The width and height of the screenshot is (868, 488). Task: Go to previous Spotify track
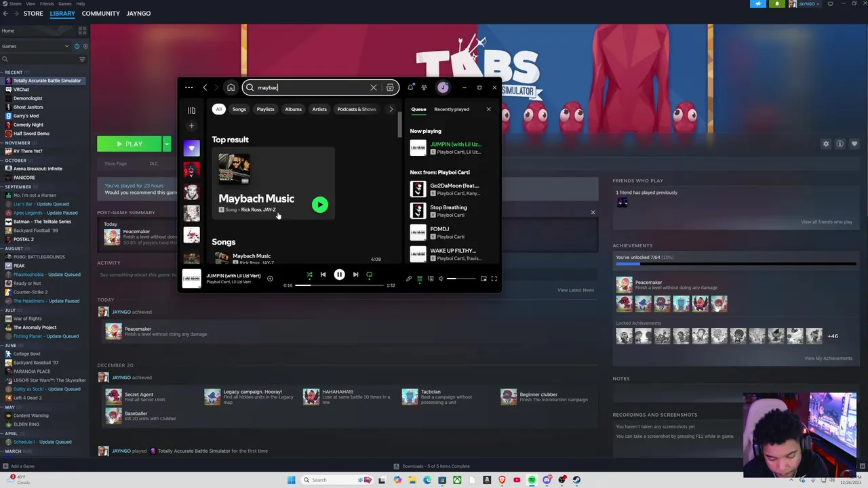click(323, 274)
